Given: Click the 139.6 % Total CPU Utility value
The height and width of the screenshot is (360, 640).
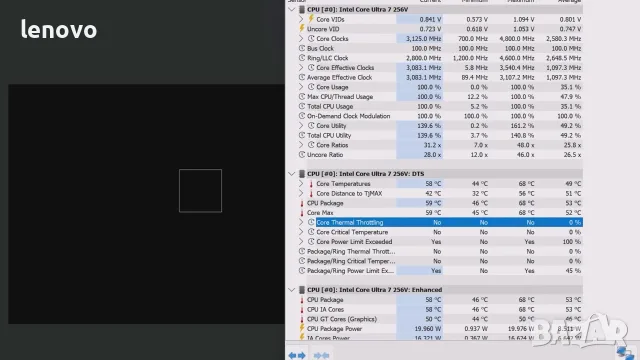Looking at the screenshot, I should [429, 135].
